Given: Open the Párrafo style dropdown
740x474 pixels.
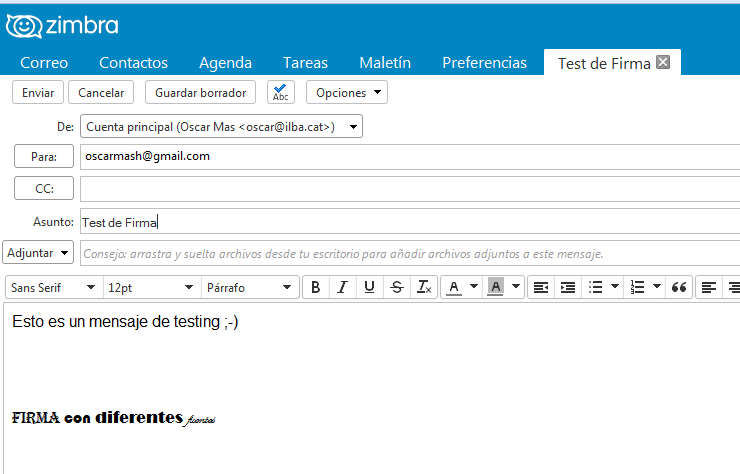Looking at the screenshot, I should click(x=250, y=287).
